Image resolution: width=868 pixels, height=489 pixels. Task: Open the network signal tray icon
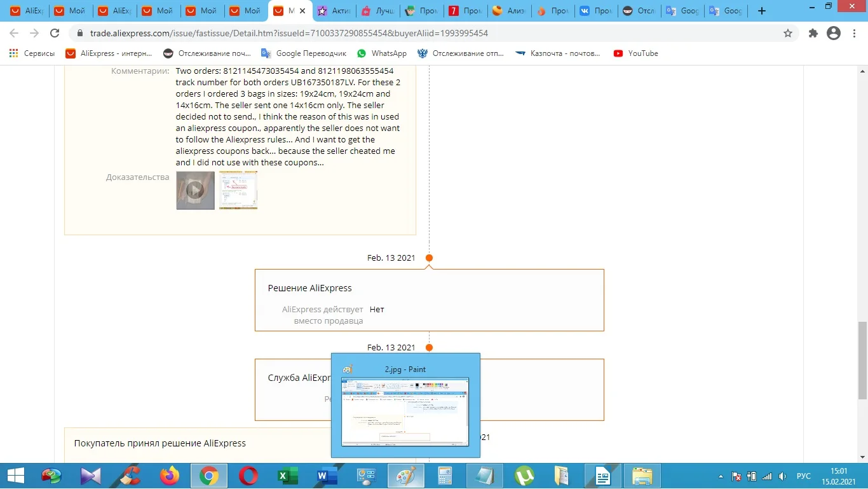(767, 476)
